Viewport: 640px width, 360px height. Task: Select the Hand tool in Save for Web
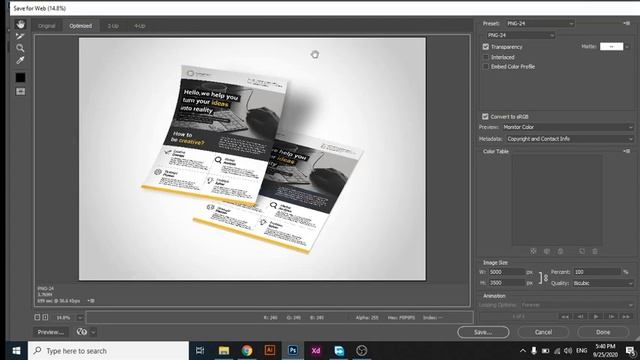click(x=20, y=24)
